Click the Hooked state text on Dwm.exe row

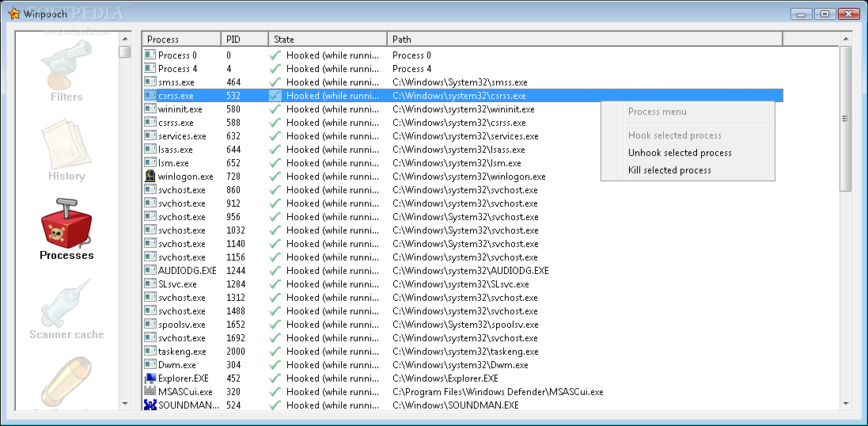[x=332, y=364]
